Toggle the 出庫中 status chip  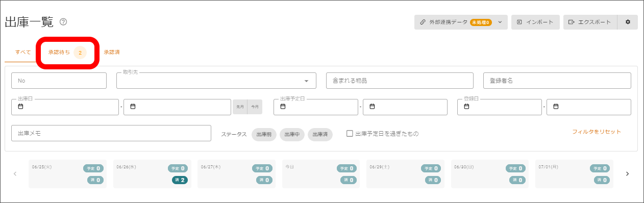(x=292, y=134)
